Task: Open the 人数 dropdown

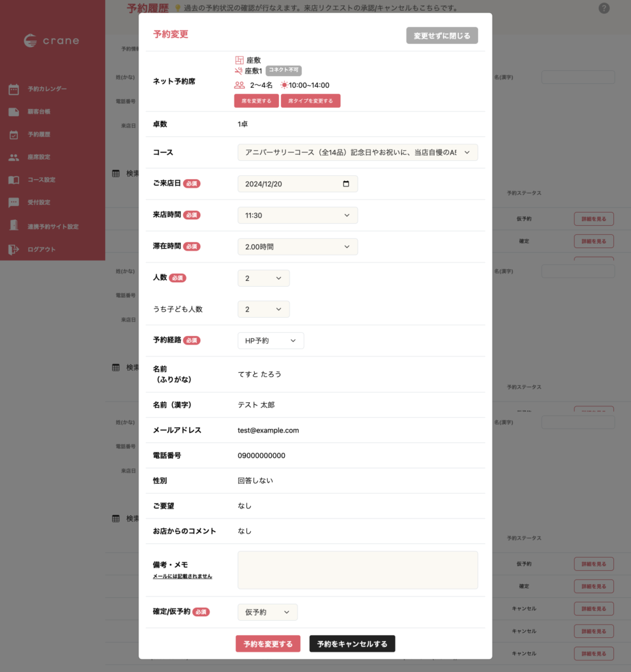Action: (x=263, y=278)
